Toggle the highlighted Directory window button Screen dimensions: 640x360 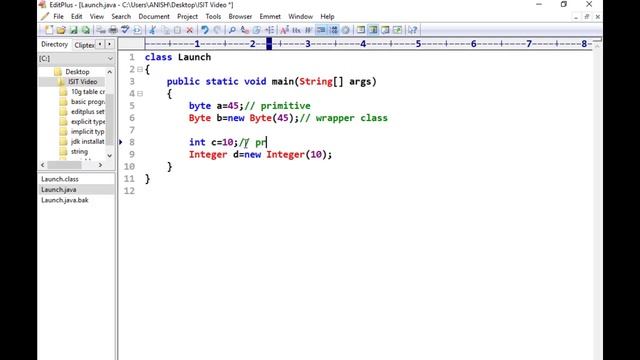click(x=373, y=30)
